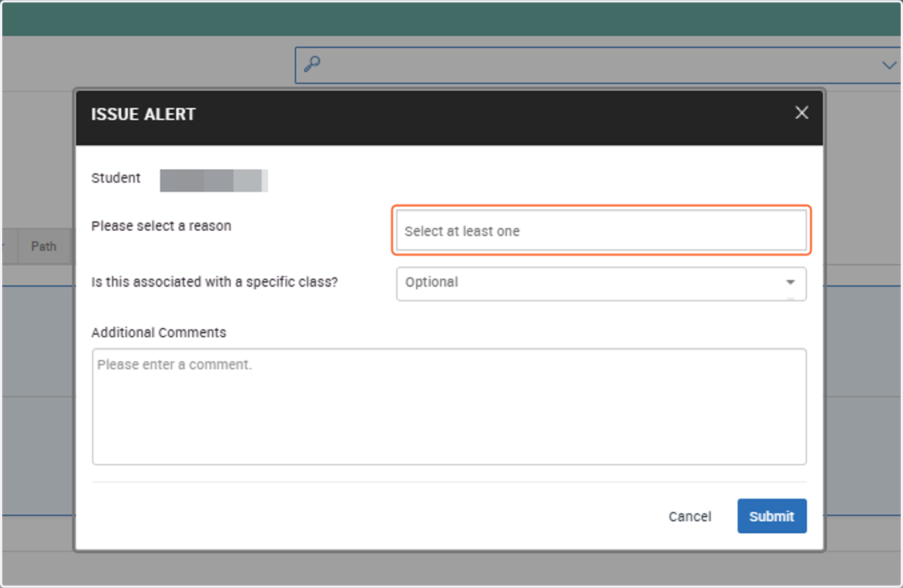Screen dimensions: 903x588
Task: Click the 'Additional Comments' label
Action: [159, 332]
